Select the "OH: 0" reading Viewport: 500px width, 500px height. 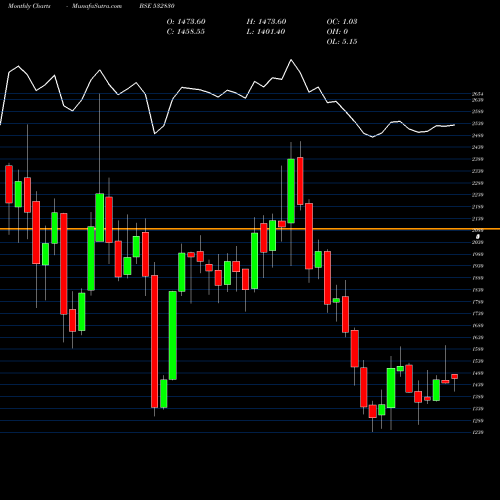[337, 32]
